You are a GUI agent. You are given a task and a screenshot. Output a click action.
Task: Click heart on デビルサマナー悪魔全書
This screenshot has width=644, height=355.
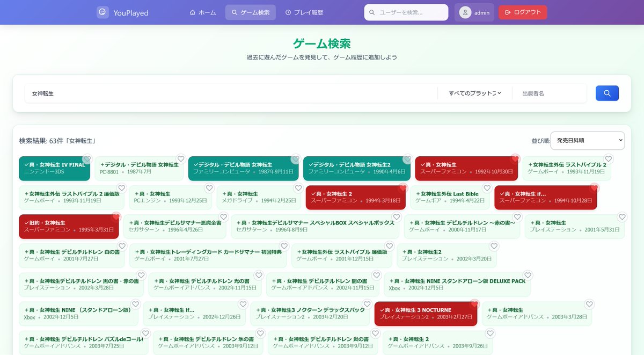click(x=224, y=217)
